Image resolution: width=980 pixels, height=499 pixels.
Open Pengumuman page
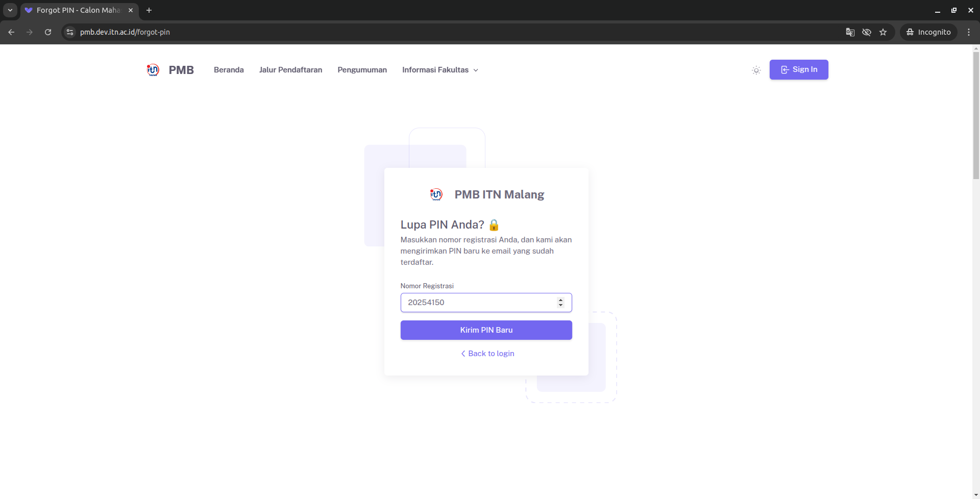[362, 70]
